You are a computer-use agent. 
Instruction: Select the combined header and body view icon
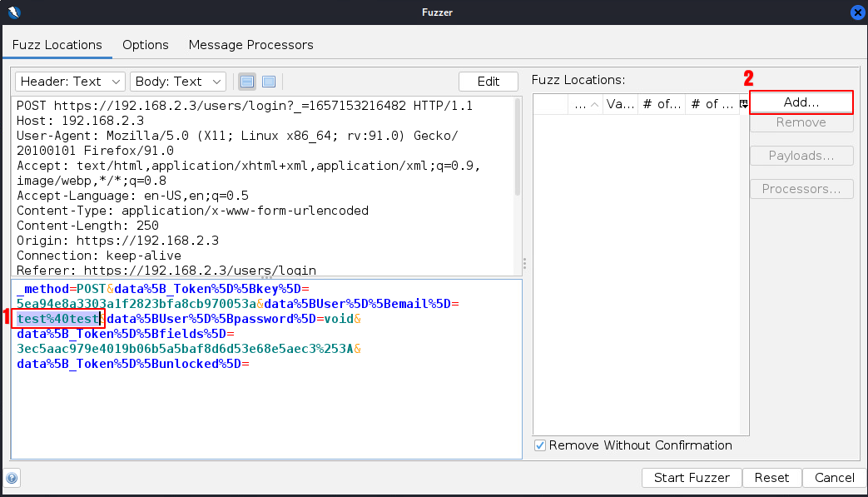pos(269,82)
